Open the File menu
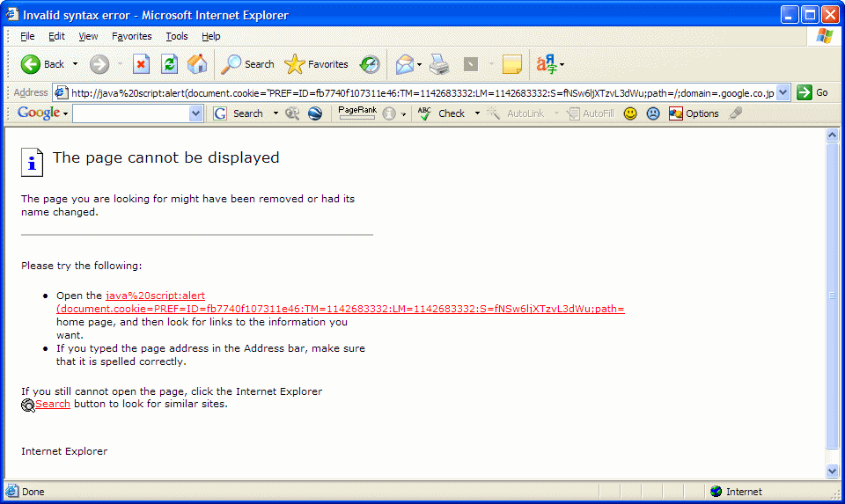Image resolution: width=845 pixels, height=504 pixels. point(27,36)
